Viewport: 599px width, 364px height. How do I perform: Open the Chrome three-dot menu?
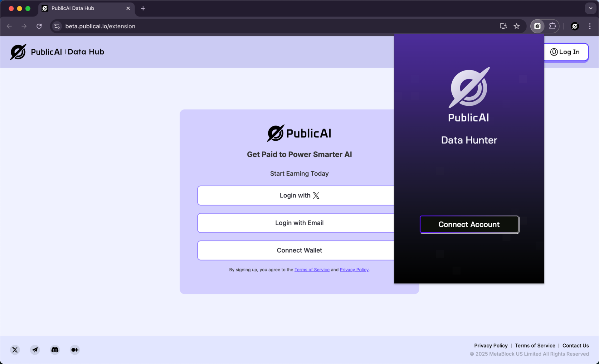[590, 26]
